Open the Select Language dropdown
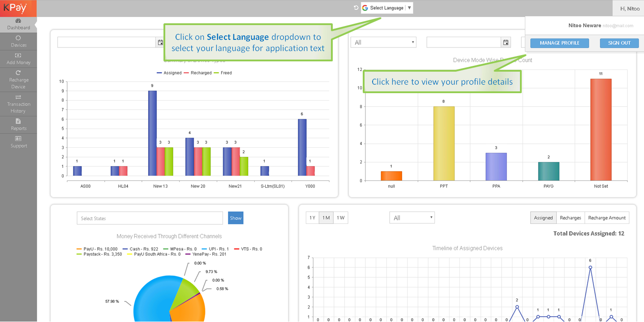 387,8
